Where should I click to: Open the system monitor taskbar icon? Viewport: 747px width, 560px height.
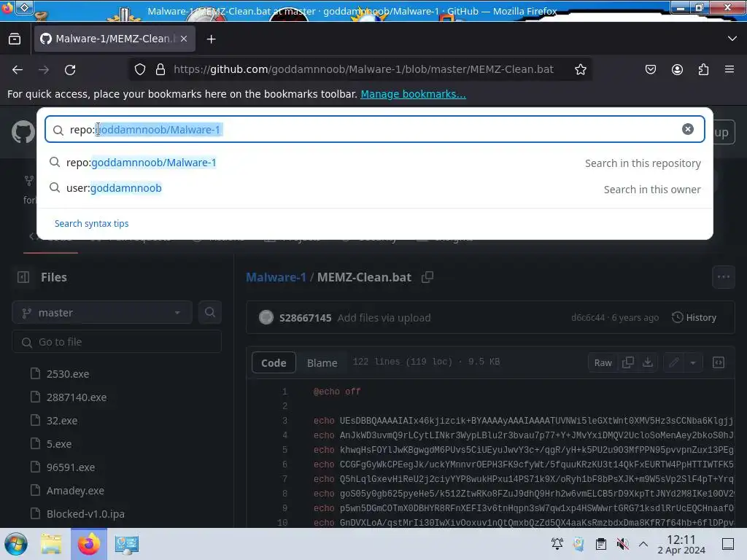click(x=126, y=544)
